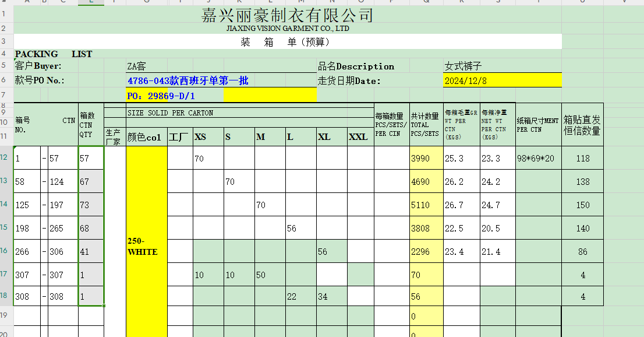Screen dimensions: 644x337
Task: Click the 女式裤子 description cell
Action: (x=463, y=66)
